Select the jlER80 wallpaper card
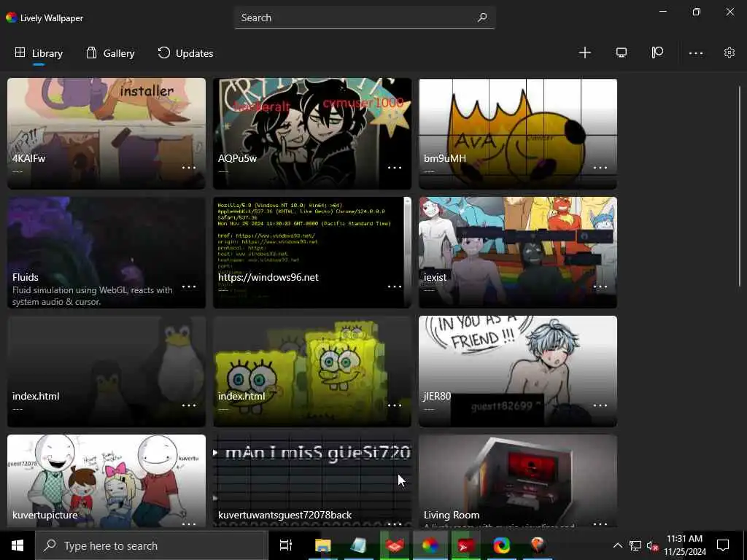 [x=518, y=371]
